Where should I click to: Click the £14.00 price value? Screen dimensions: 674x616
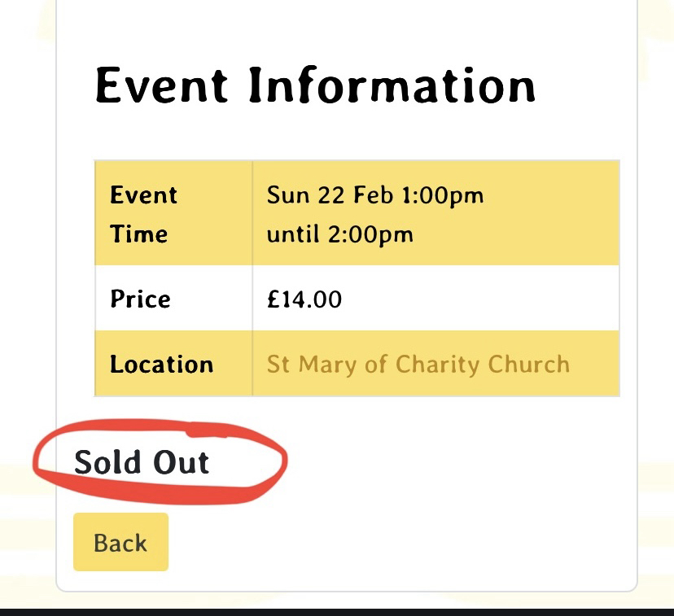[304, 299]
